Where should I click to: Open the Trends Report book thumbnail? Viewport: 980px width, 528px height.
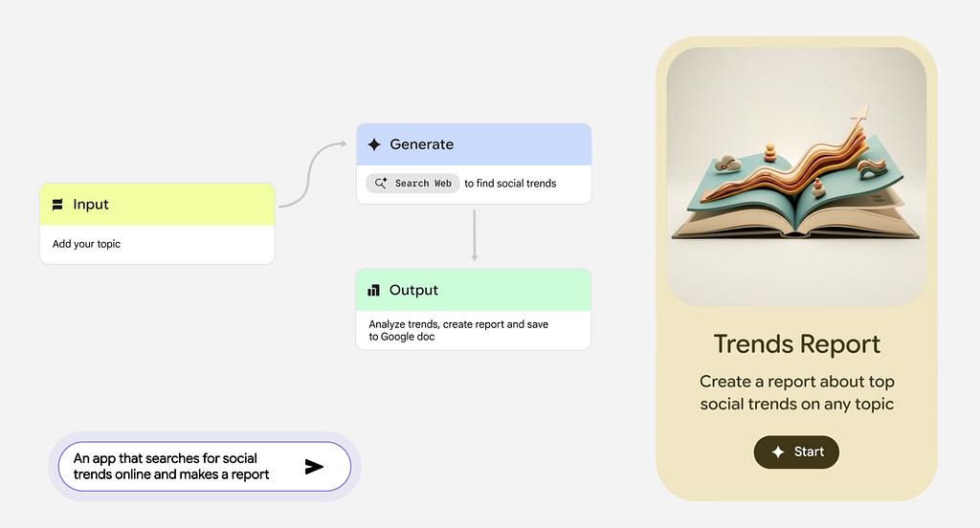tap(796, 177)
